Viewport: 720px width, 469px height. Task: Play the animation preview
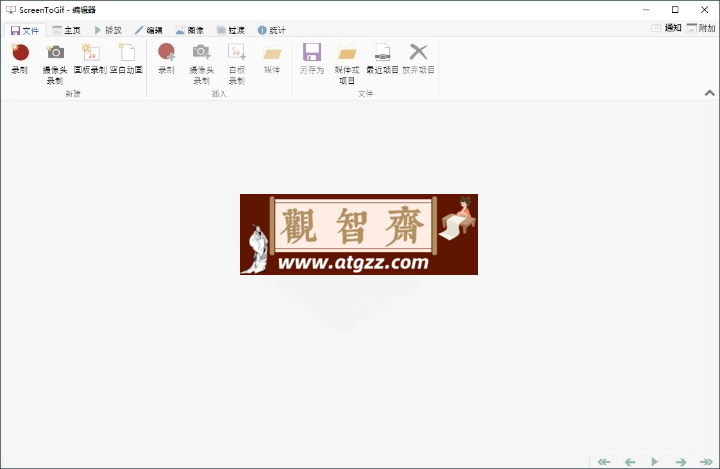(x=655, y=461)
